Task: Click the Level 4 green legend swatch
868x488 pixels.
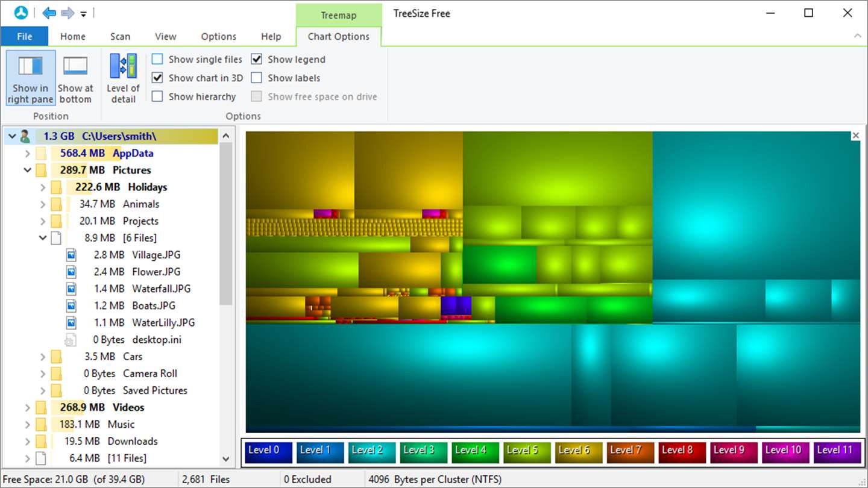Action: tap(476, 452)
